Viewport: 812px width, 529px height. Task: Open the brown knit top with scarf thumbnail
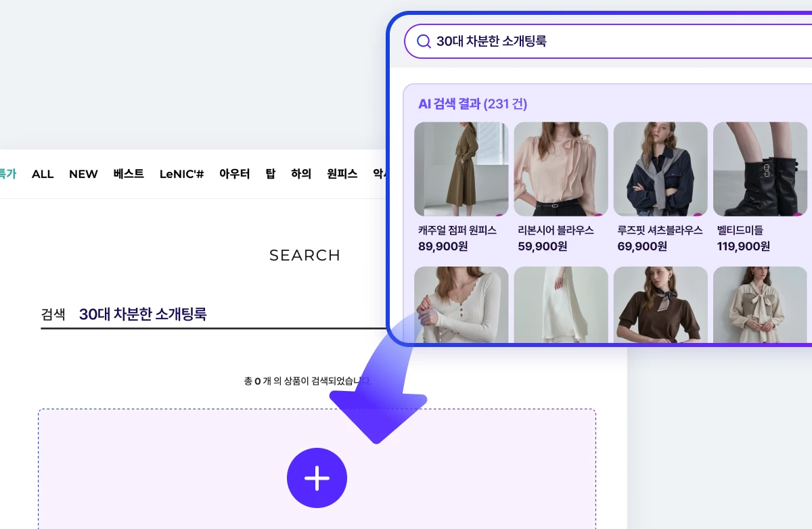[x=660, y=304]
